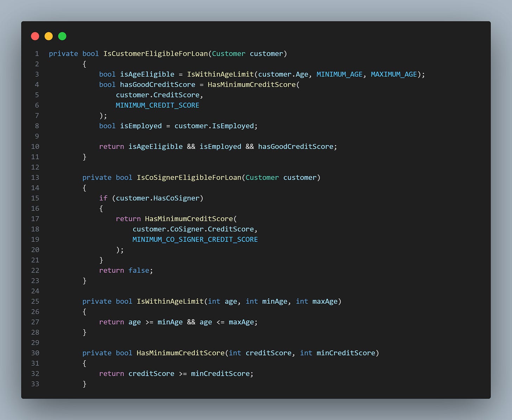Click MINIMUM_AGE constant on line 3

(x=339, y=75)
